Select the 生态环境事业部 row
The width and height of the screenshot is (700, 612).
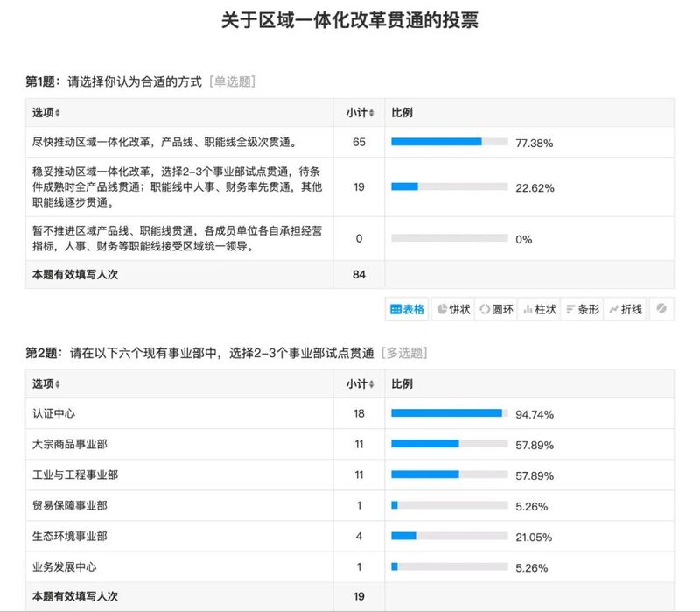[350, 537]
